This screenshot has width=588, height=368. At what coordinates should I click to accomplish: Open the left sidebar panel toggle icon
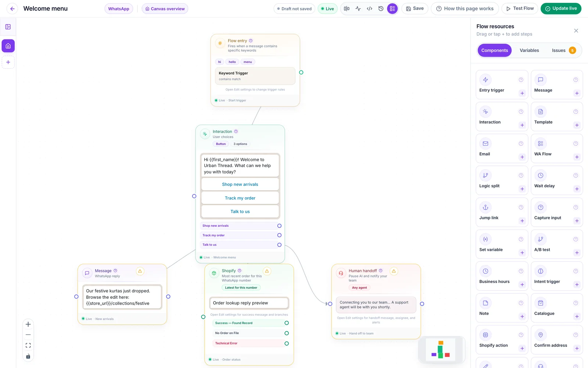coord(8,27)
